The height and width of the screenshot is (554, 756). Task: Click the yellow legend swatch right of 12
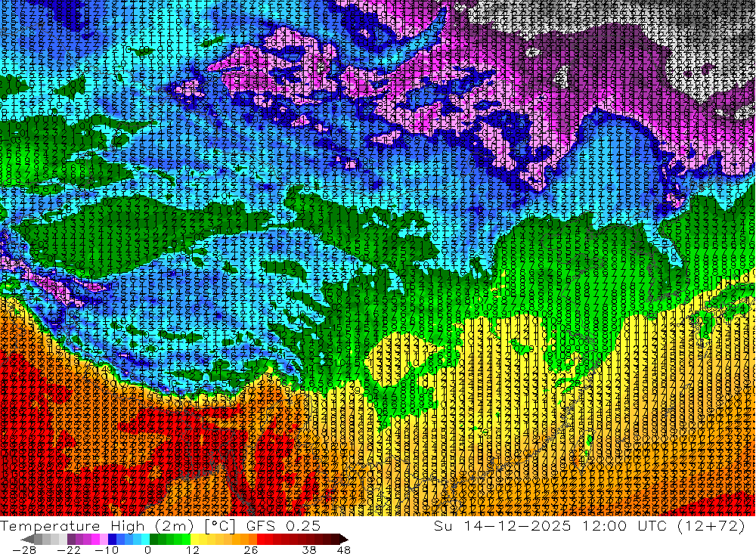195,539
